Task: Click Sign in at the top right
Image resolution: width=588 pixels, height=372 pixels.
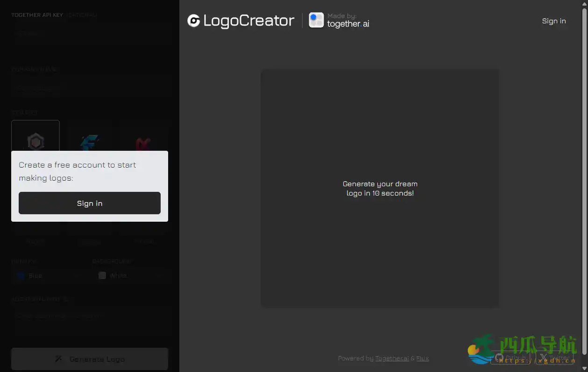Action: tap(553, 21)
